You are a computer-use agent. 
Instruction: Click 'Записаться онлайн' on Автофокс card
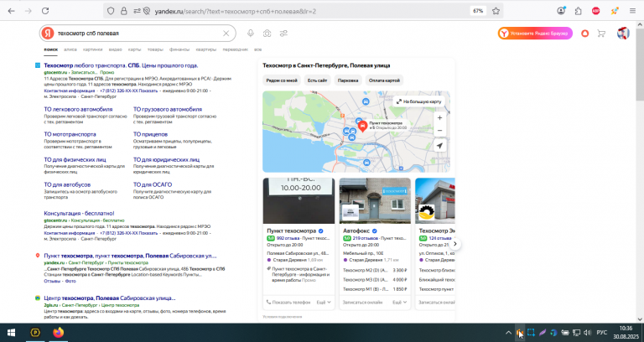tap(362, 302)
